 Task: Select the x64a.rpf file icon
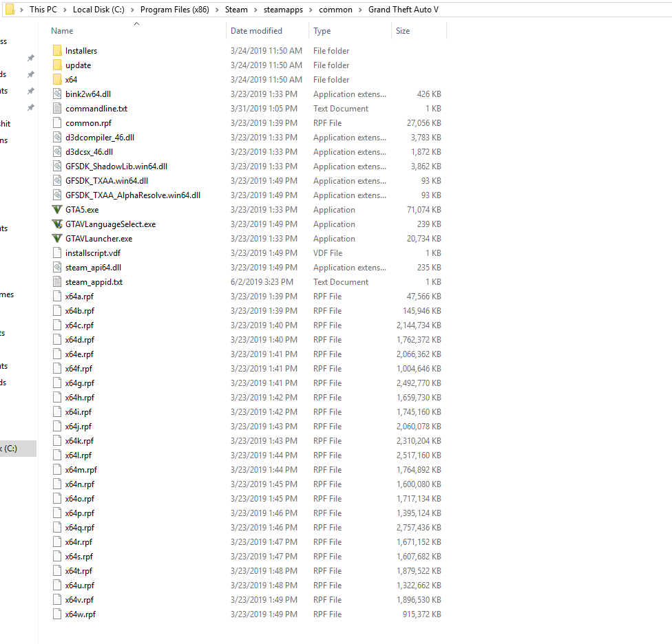pyautogui.click(x=57, y=297)
